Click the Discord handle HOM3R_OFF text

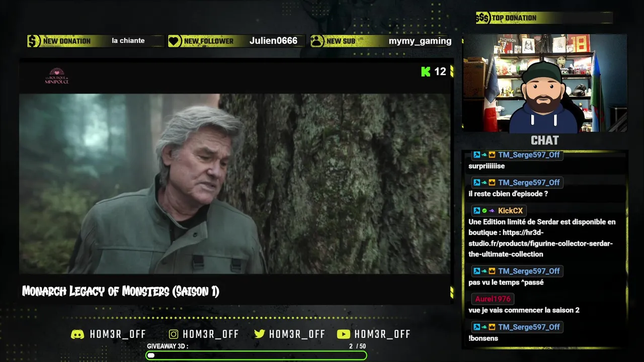[118, 334]
